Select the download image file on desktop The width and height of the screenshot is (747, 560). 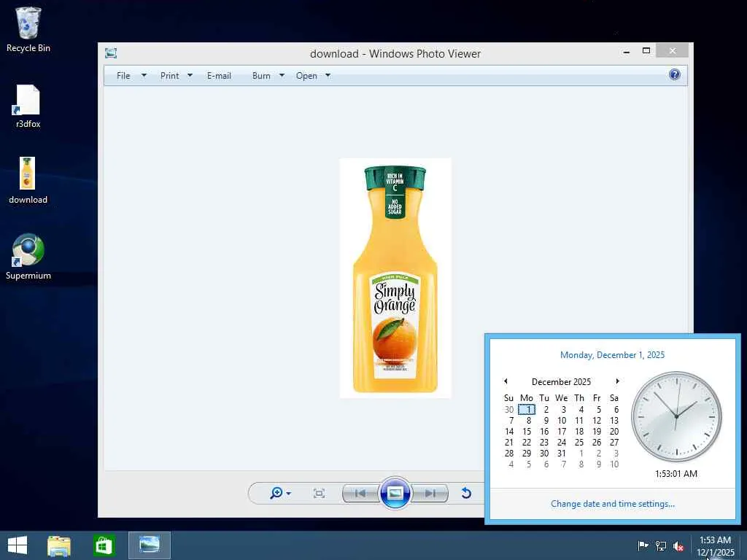point(28,181)
